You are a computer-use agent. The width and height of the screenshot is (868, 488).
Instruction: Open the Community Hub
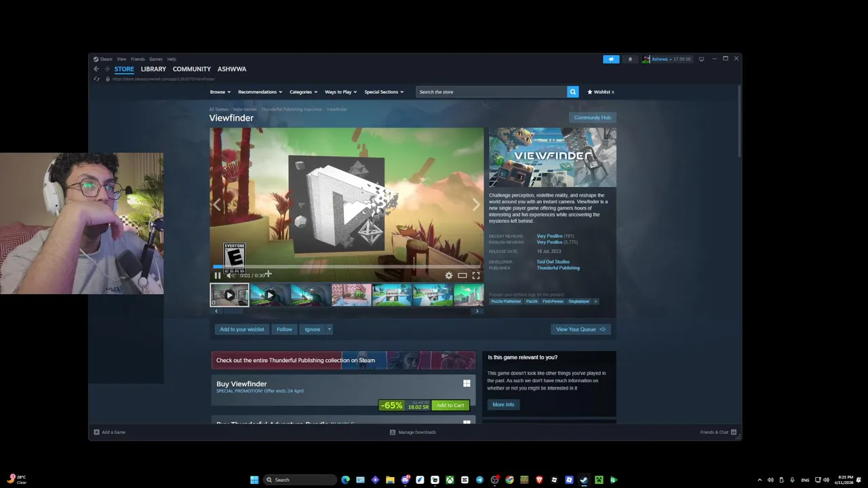tap(593, 117)
